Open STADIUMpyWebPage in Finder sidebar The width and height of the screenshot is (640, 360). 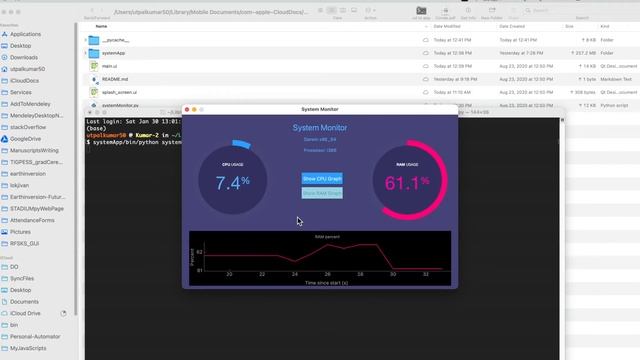point(37,209)
